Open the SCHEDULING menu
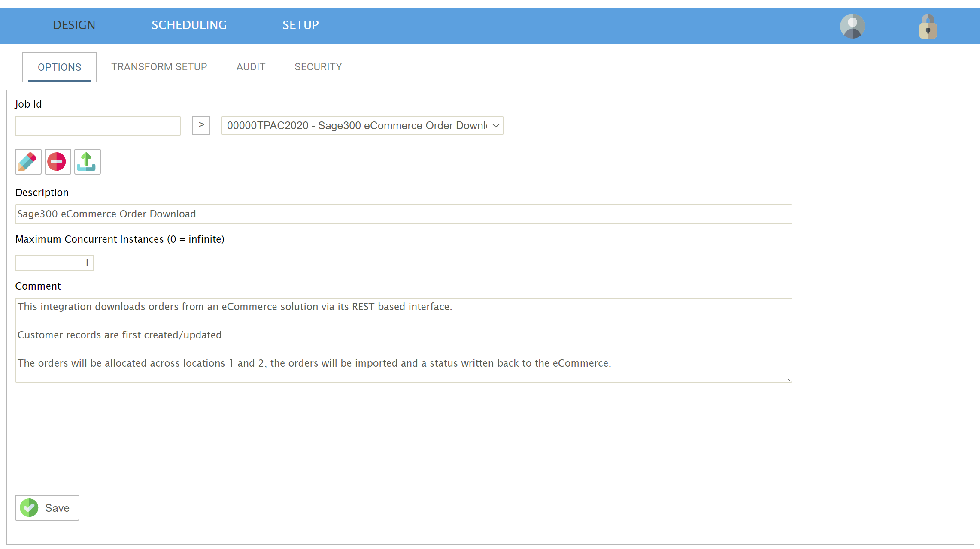 (189, 25)
